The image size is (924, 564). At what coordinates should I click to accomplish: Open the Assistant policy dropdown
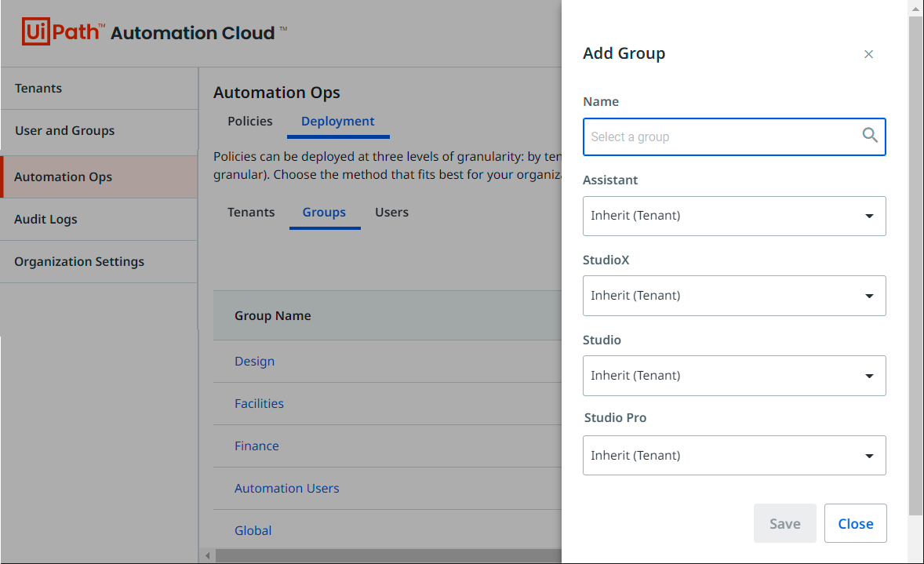734,216
